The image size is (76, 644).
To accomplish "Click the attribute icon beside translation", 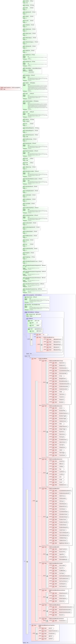I will 24,75.
